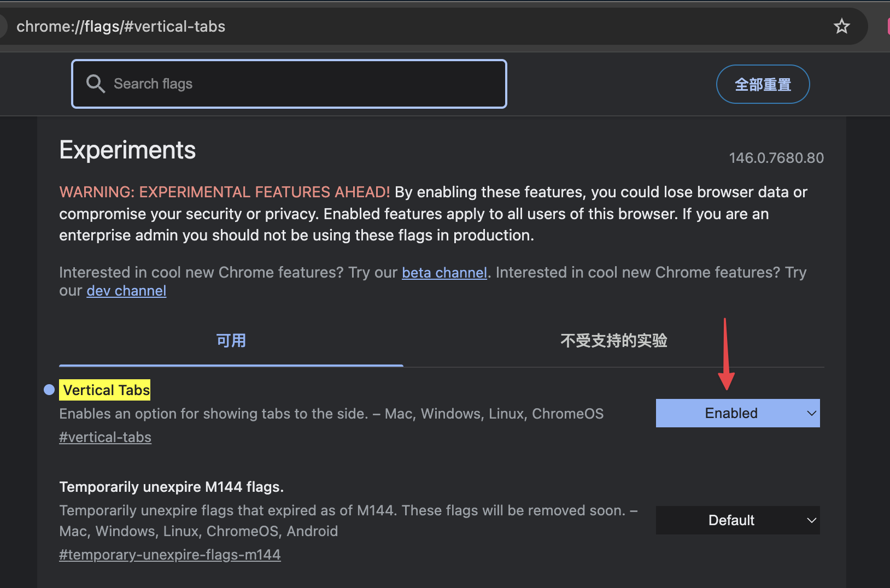Click the blue dot beside Vertical Tabs
Screen dimensions: 890x588
(49, 390)
